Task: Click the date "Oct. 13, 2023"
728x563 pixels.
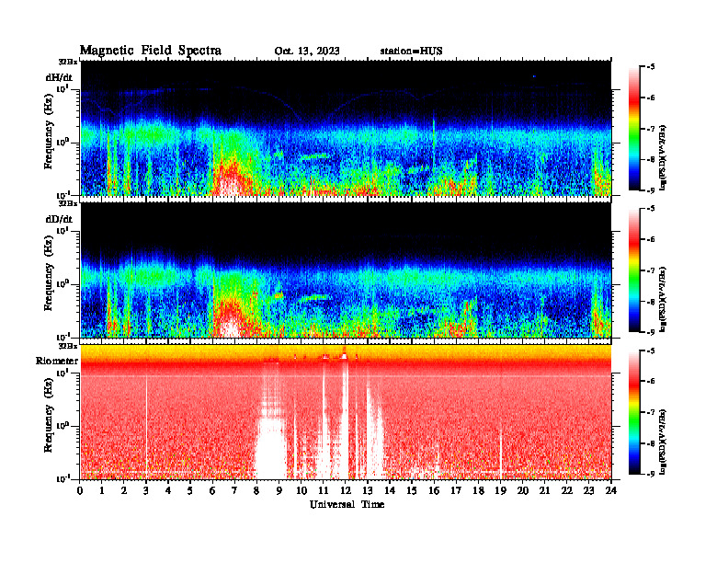Action: (307, 52)
